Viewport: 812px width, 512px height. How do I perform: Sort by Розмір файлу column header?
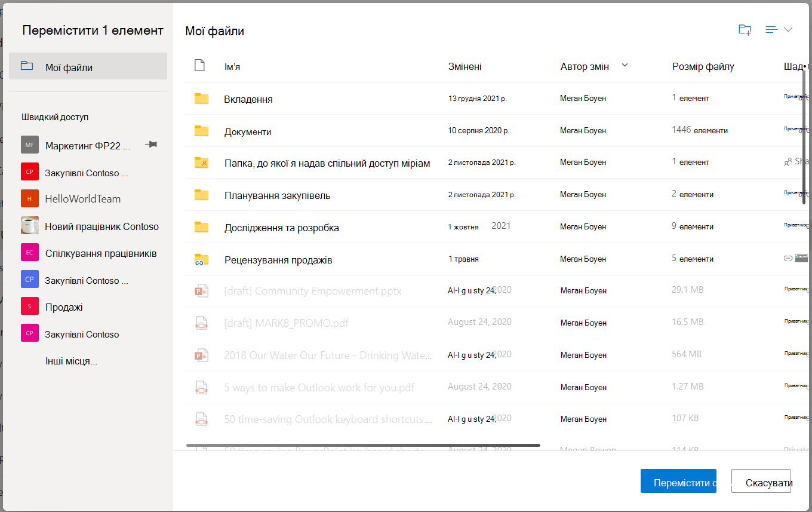coord(703,66)
